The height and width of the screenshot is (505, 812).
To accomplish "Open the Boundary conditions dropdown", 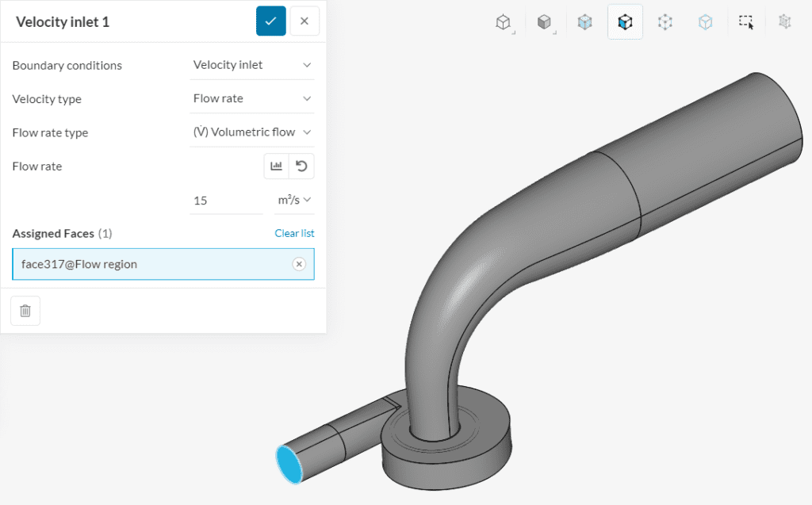I will click(251, 64).
